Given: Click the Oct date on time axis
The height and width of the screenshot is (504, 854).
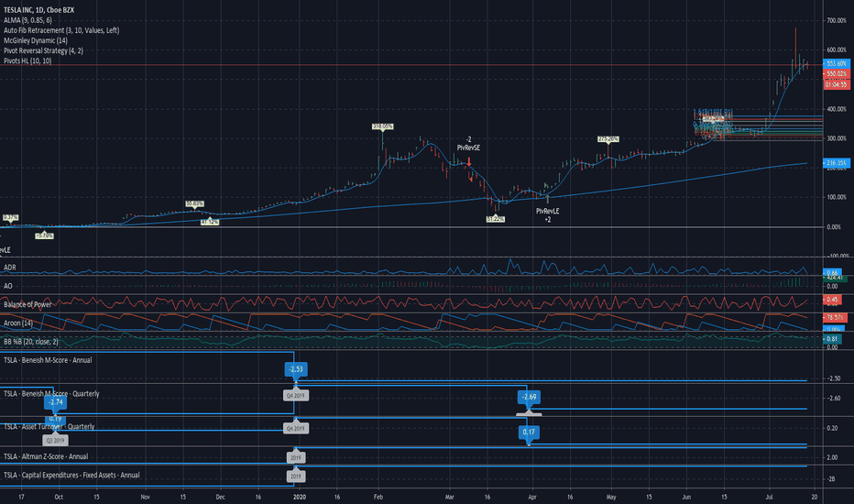Looking at the screenshot, I should (x=59, y=497).
